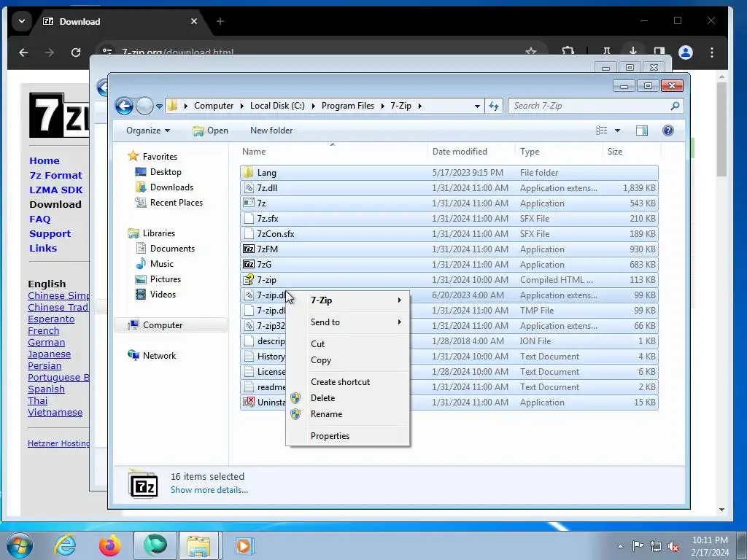Click the Explorer back navigation arrow
Image resolution: width=747 pixels, height=560 pixels.
click(x=124, y=106)
